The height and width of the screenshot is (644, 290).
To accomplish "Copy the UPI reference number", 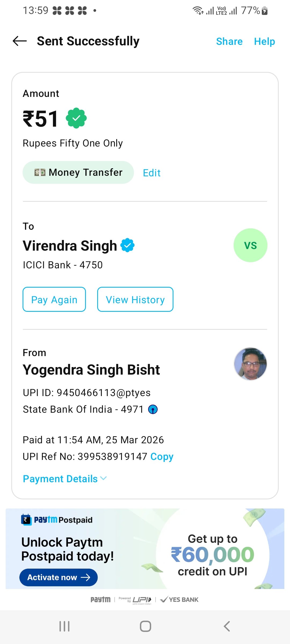I will (162, 456).
